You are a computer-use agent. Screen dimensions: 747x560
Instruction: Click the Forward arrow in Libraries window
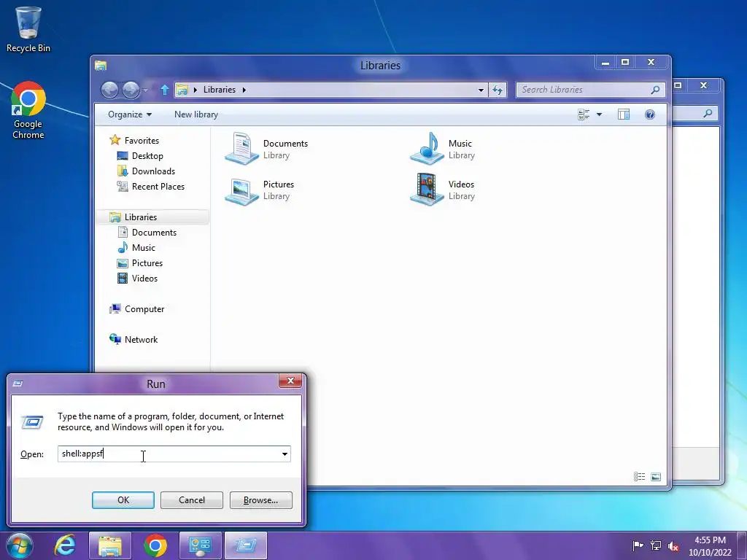click(131, 90)
